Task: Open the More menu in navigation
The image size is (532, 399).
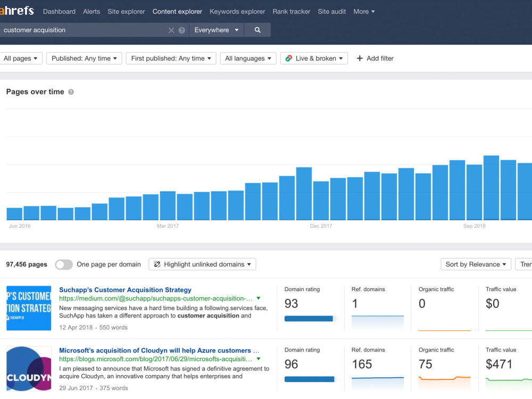Action: pyautogui.click(x=364, y=12)
